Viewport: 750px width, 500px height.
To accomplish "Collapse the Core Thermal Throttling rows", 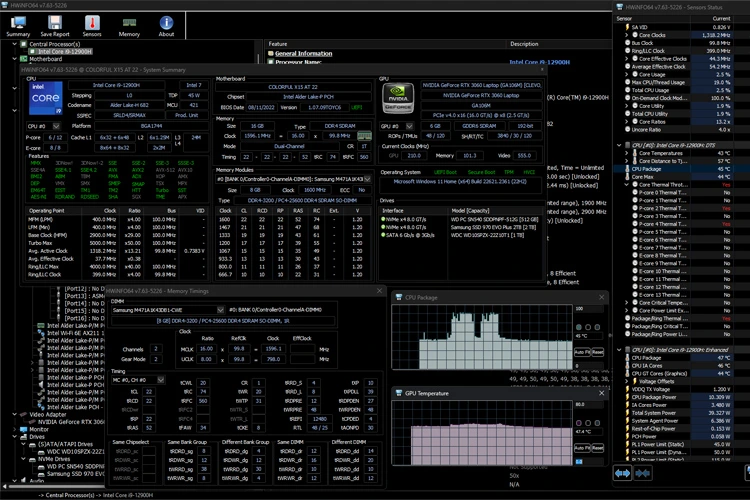I will 627,185.
